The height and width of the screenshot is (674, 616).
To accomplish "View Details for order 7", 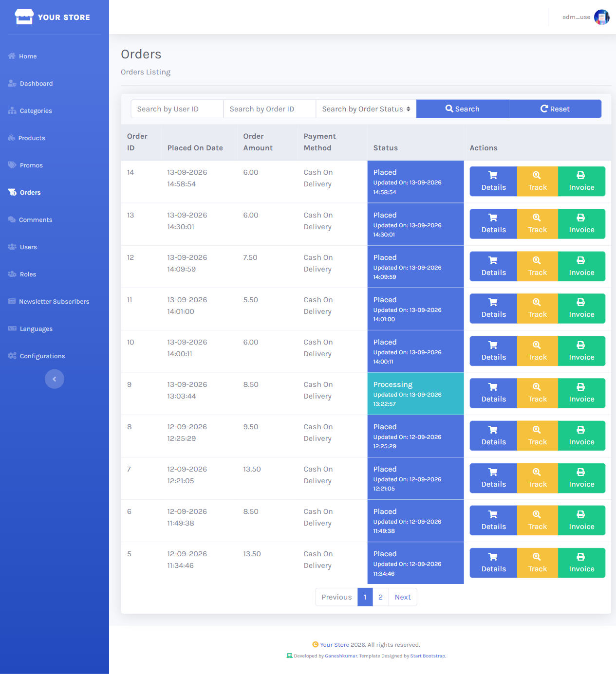I will (493, 478).
